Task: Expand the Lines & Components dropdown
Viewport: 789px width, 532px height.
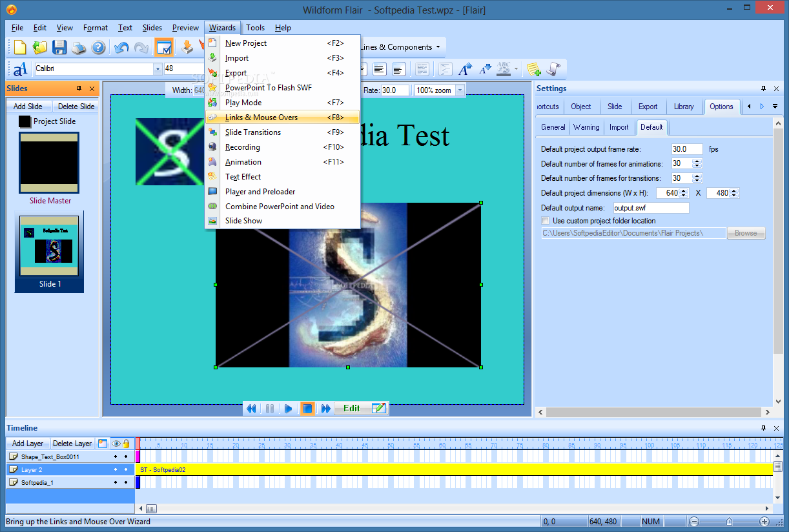Action: [438, 47]
